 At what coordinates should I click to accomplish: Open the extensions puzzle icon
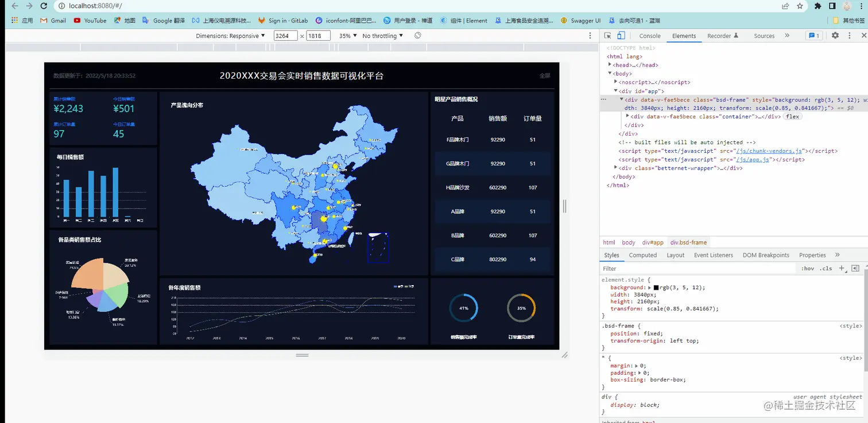point(817,6)
